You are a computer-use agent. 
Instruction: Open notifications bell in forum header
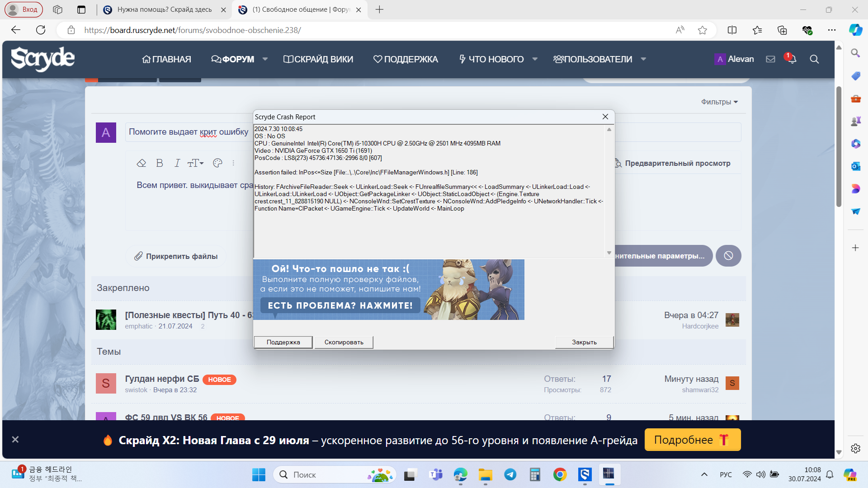(792, 59)
